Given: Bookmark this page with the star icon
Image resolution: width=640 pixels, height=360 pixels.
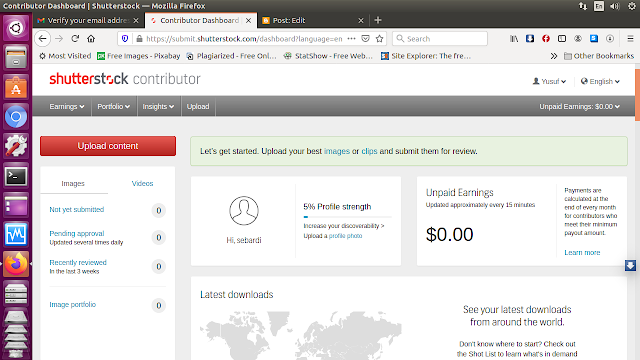Looking at the screenshot, I should (380, 39).
